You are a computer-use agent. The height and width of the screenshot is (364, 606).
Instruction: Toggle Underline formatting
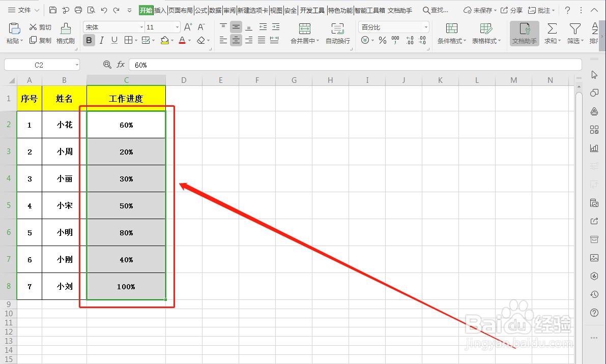click(x=114, y=40)
